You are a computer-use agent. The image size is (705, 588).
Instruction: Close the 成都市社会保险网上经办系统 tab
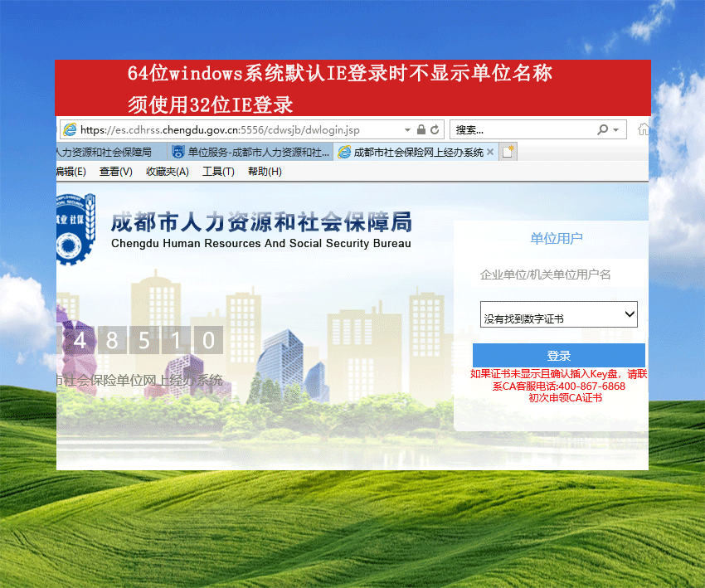(490, 152)
